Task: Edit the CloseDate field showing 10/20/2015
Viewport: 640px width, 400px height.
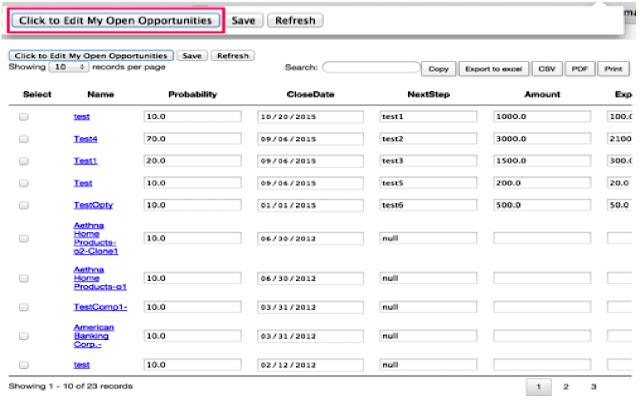Action: coord(310,117)
